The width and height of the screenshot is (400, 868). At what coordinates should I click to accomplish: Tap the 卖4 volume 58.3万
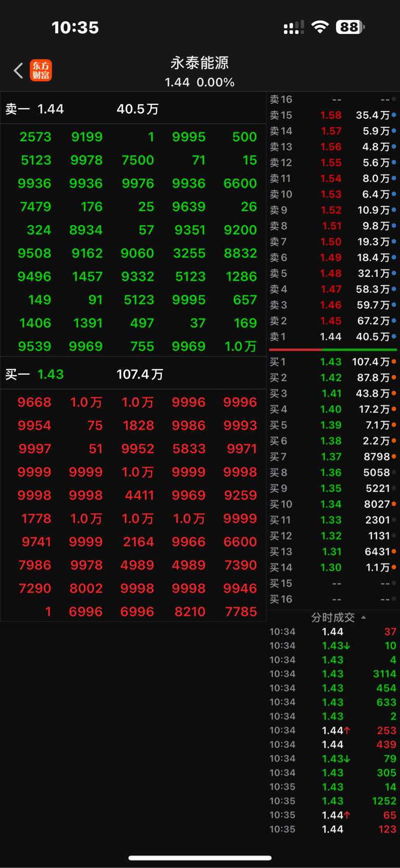click(x=372, y=289)
